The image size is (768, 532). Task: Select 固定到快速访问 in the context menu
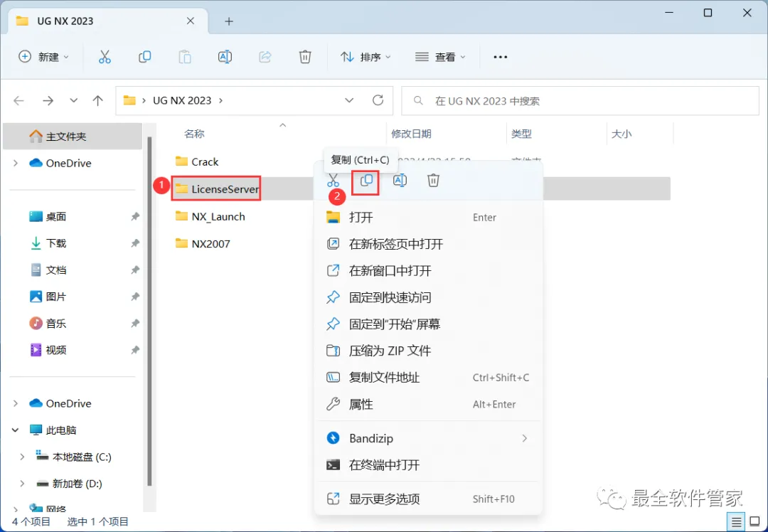pos(428,297)
